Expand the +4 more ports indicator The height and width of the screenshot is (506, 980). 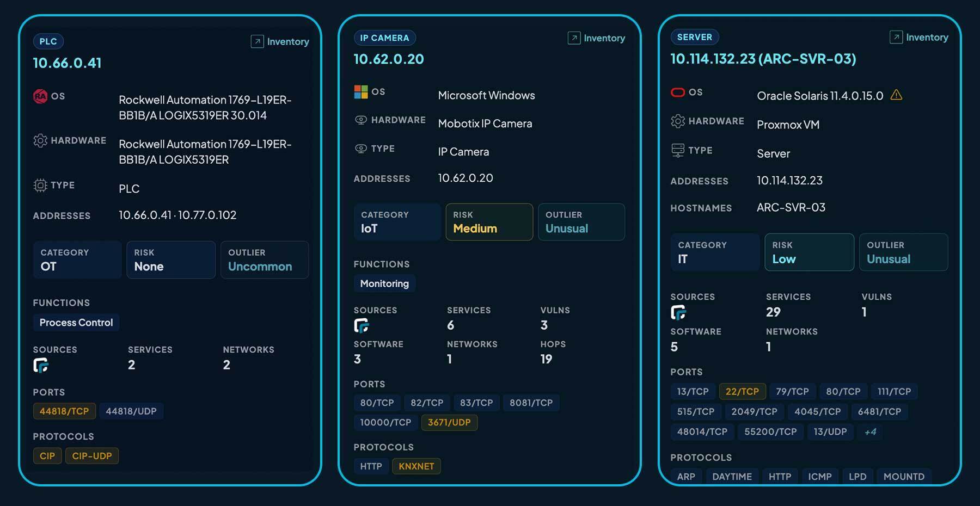[870, 431]
